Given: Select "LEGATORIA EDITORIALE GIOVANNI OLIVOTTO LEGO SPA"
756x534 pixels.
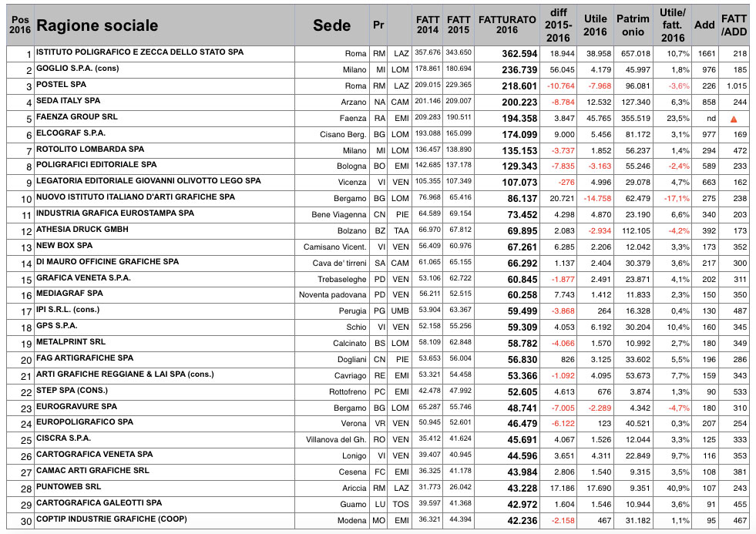Looking at the screenshot, I should pyautogui.click(x=149, y=181).
